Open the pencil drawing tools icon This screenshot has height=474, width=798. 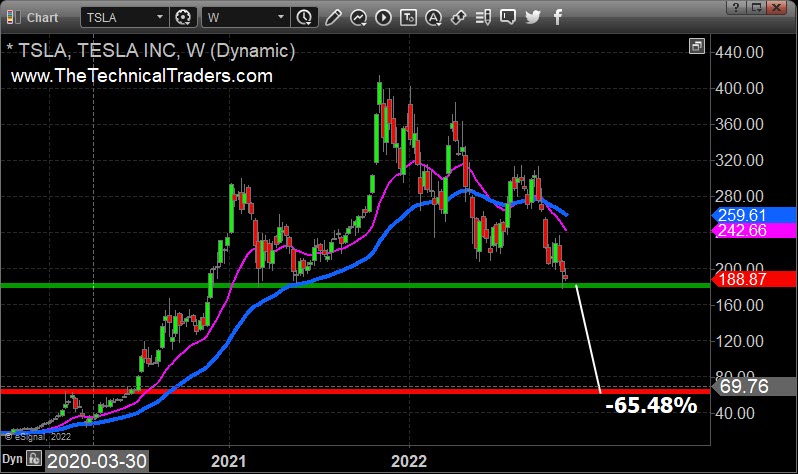[x=333, y=17]
